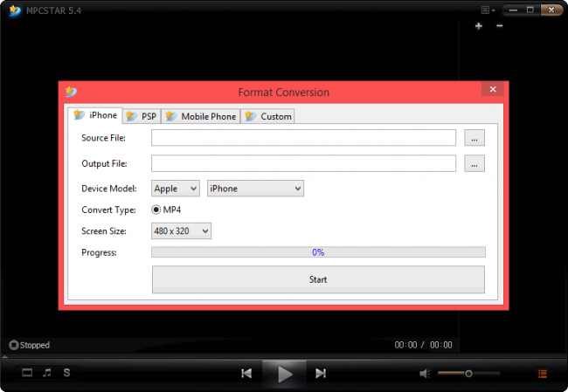Click the Format Conversion dialog logo icon

coord(71,92)
